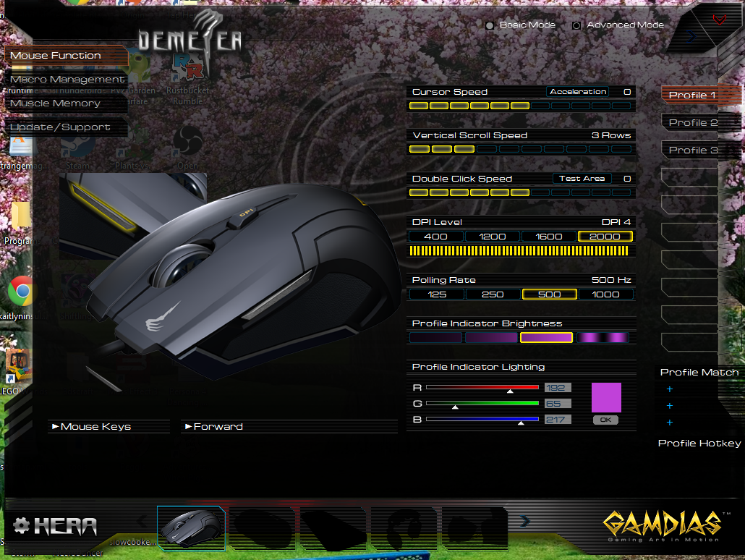Open HERA settings via the gear icon
The image size is (745, 560).
[21, 525]
